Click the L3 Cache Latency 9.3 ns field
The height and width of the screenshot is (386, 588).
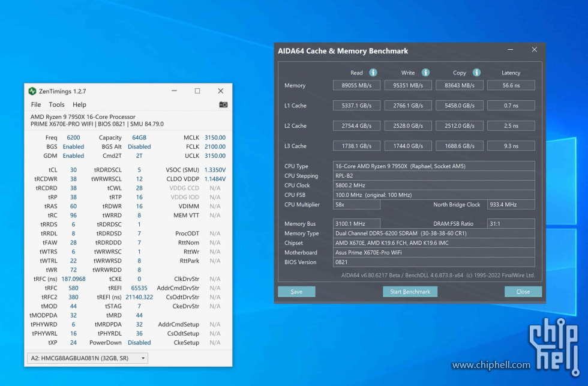point(511,146)
